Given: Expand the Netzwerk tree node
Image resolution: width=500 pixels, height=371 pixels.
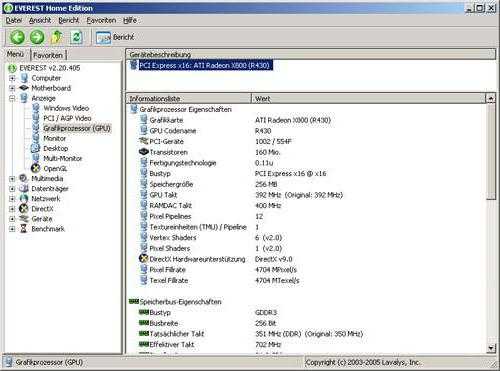Looking at the screenshot, I should pyautogui.click(x=12, y=199).
